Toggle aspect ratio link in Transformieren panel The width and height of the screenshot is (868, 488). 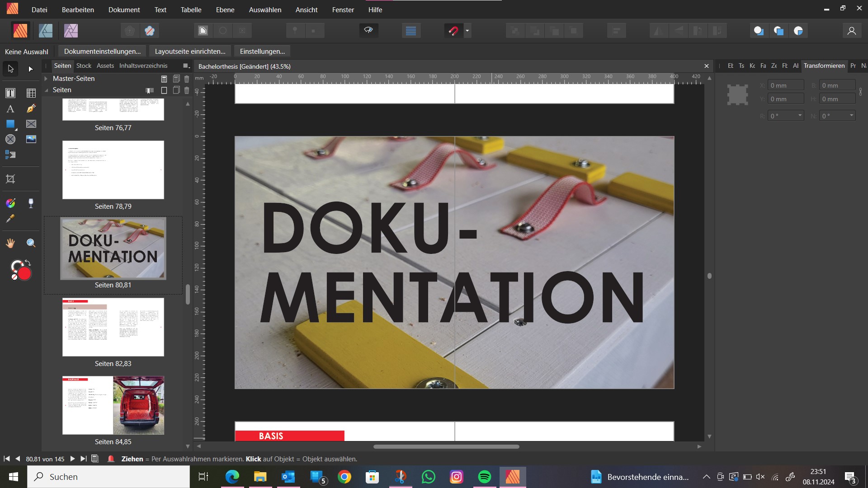click(x=860, y=92)
